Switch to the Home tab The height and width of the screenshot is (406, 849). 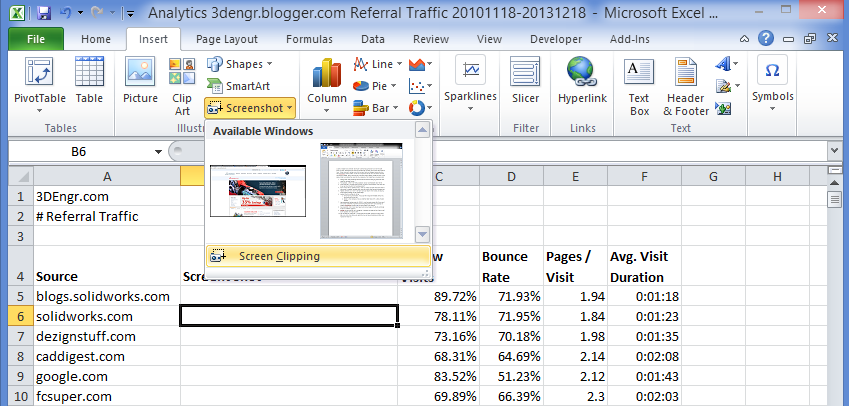coord(96,39)
